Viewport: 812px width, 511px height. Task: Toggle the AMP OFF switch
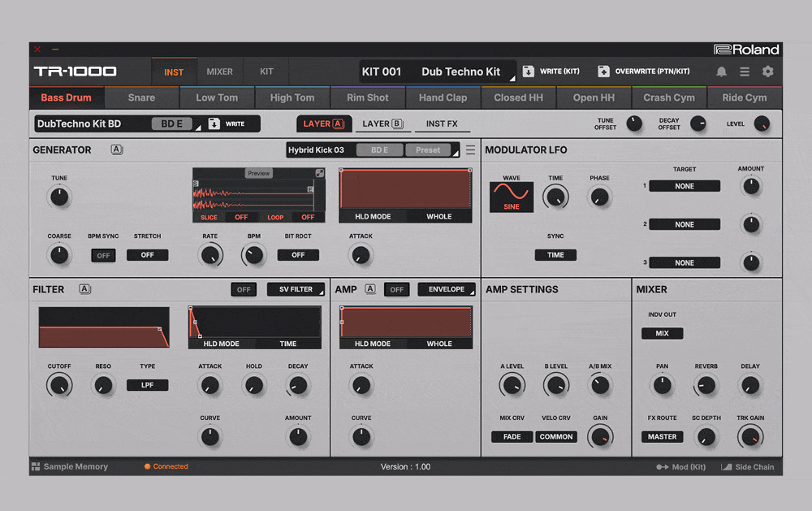(396, 289)
